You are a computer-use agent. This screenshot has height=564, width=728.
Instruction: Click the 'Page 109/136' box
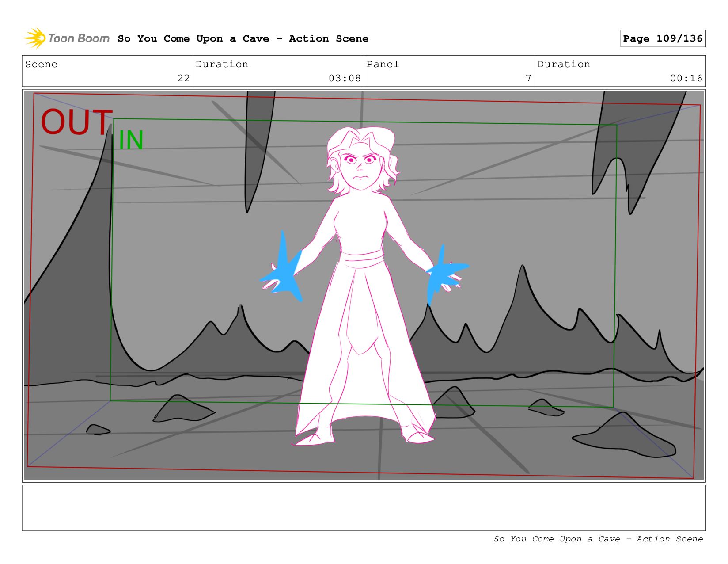[663, 38]
